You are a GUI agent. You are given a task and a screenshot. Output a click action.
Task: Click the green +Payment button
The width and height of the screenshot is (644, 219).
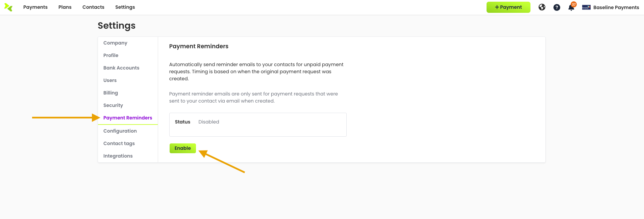coord(508,7)
